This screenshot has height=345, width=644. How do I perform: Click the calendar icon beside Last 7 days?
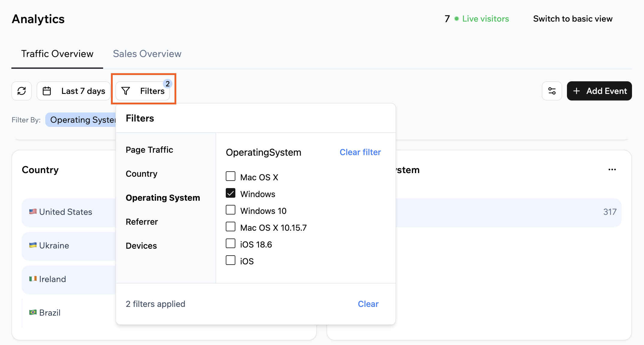(47, 91)
